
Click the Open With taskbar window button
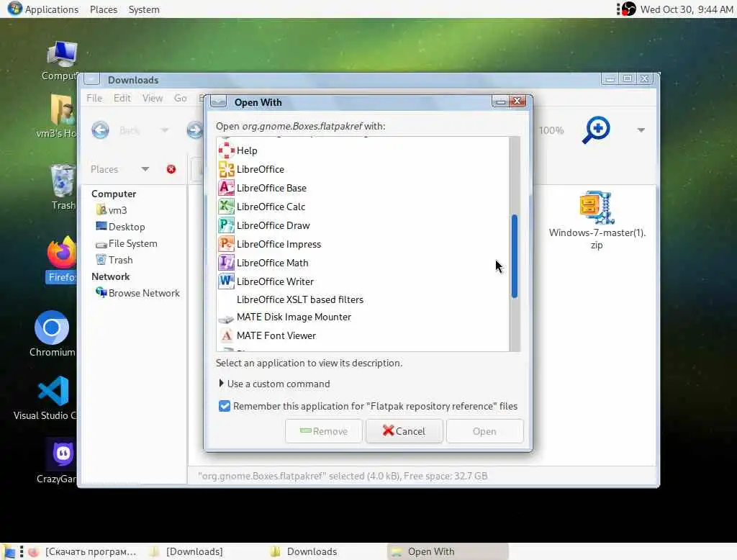pyautogui.click(x=448, y=551)
